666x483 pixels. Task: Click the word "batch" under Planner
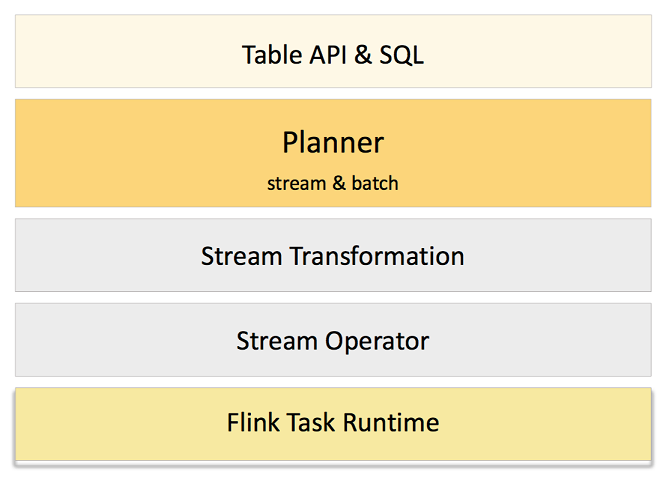pos(375,183)
